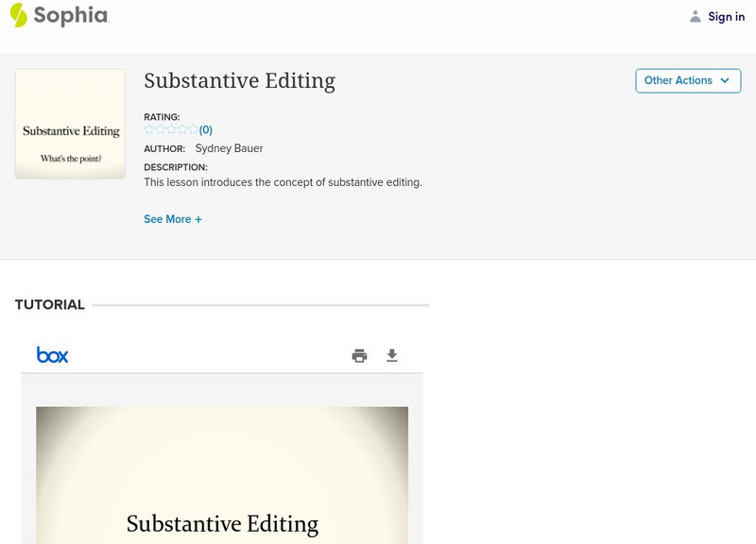Click the TUTORIAL section heading
756x544 pixels.
tap(49, 304)
